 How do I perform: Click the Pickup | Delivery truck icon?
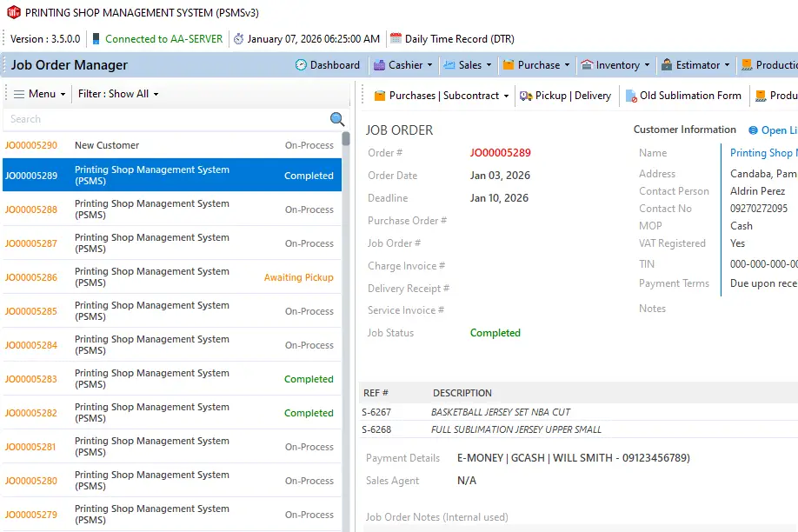(526, 96)
